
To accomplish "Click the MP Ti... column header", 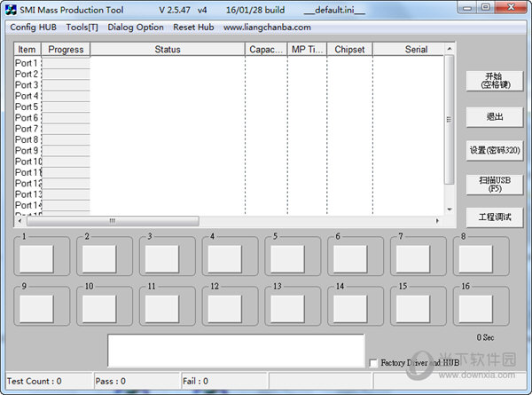I will tap(307, 49).
